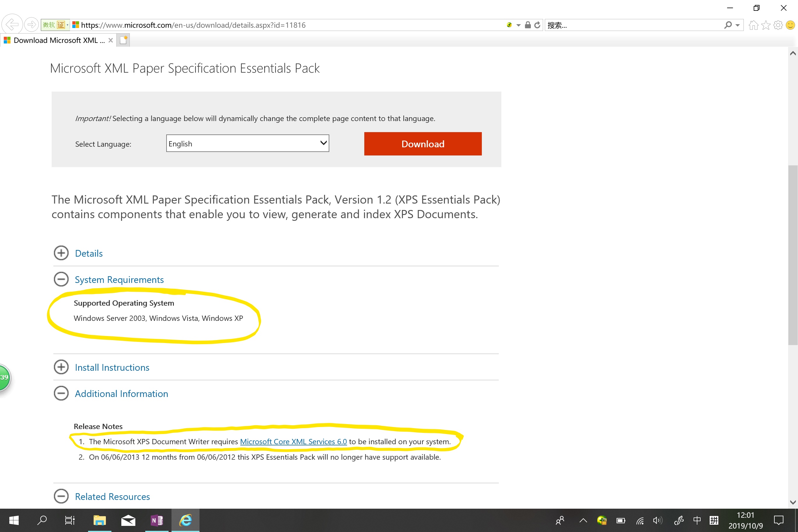The image size is (798, 532).
Task: Collapse the Additional Information section
Action: pyautogui.click(x=61, y=393)
